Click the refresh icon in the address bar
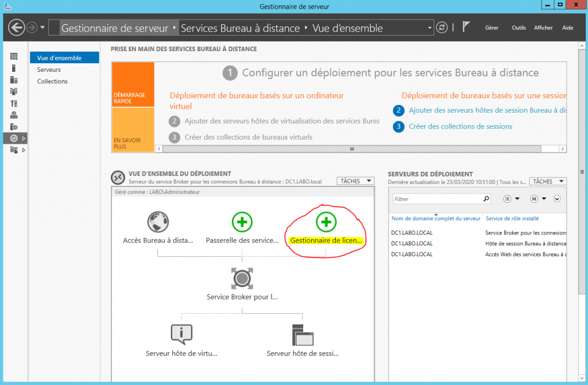Image resolution: width=588 pixels, height=385 pixels. tap(441, 27)
